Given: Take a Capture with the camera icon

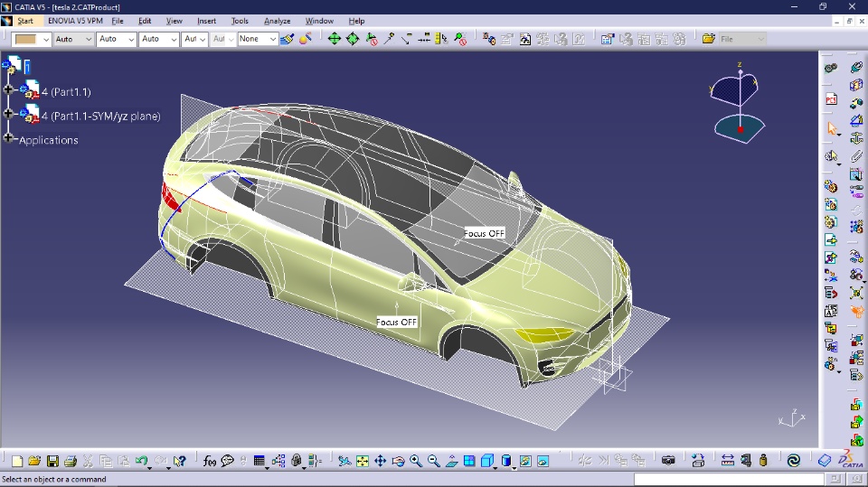Looking at the screenshot, I should pyautogui.click(x=669, y=461).
